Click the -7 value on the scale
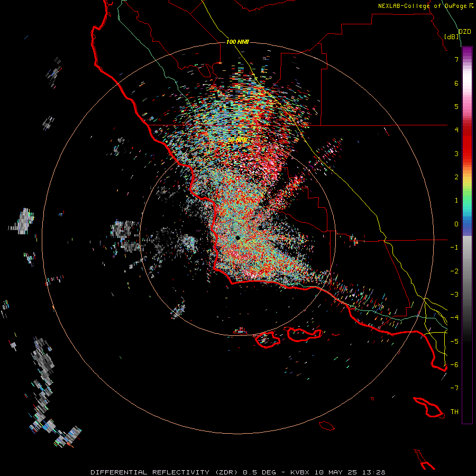The image size is (476, 476). point(454,388)
